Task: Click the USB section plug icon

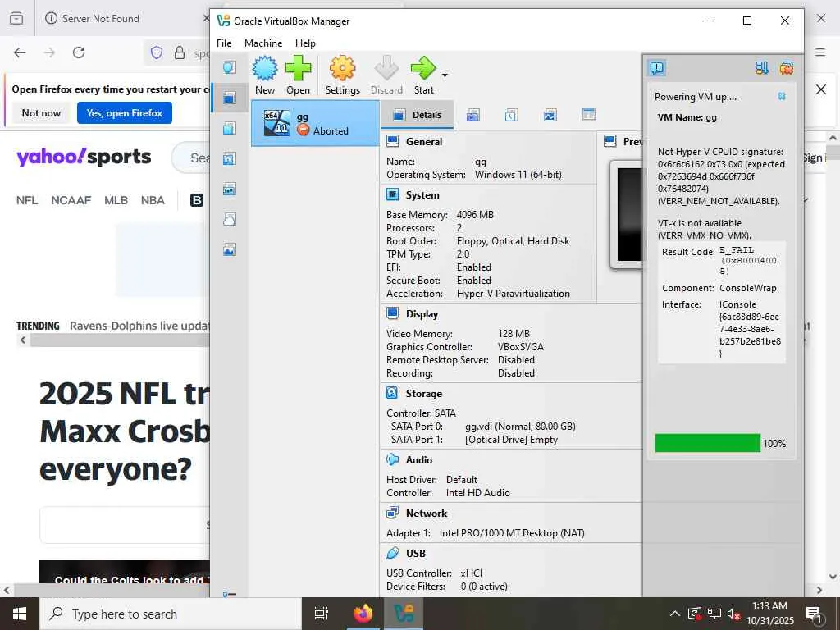Action: [393, 553]
